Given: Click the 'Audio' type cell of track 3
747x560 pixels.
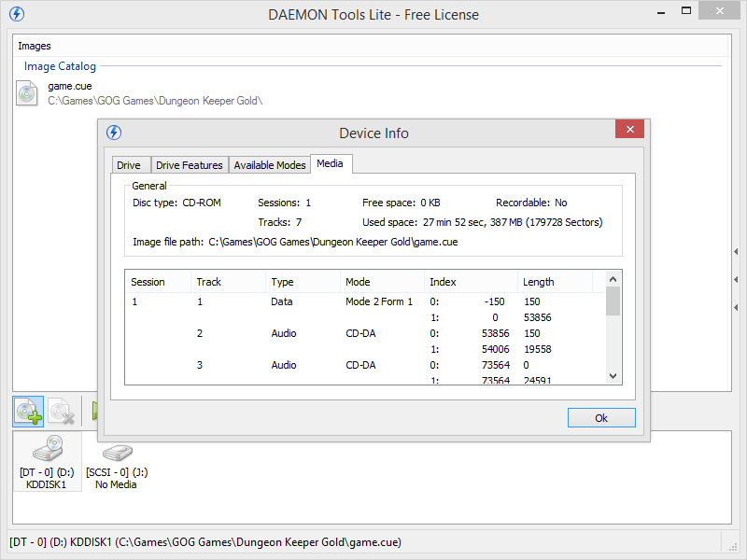Looking at the screenshot, I should [x=284, y=365].
